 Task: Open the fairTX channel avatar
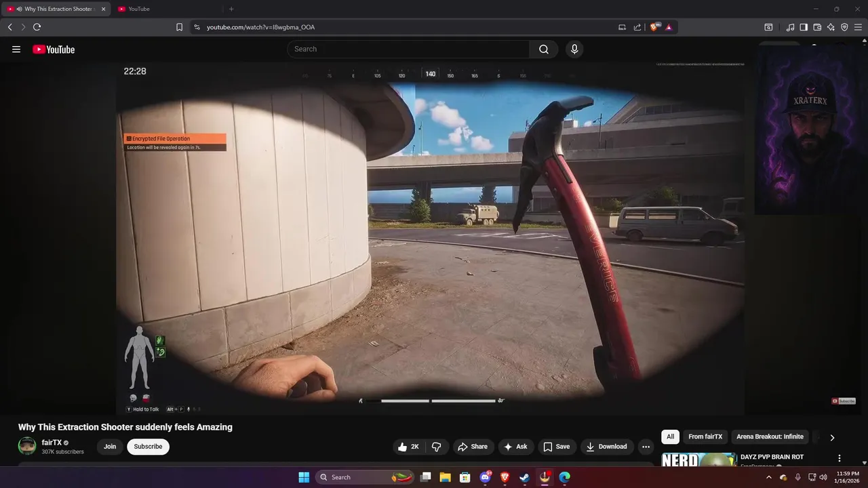(x=27, y=446)
